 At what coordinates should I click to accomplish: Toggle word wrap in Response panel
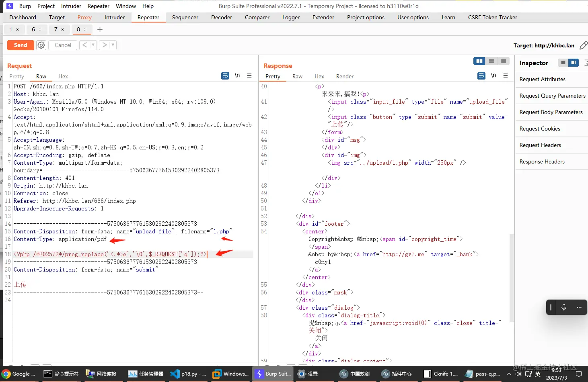(481, 76)
